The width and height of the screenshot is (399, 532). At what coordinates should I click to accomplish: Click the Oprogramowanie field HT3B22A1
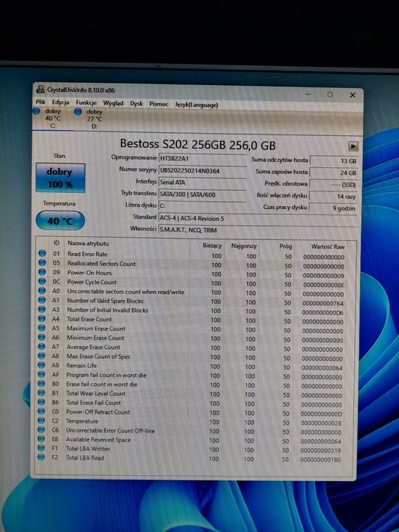(x=203, y=159)
